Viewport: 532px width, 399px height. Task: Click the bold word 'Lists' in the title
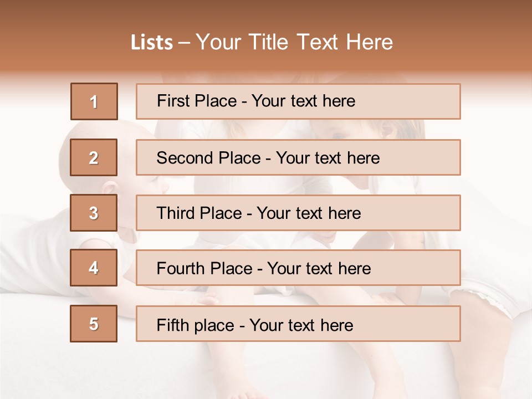click(x=152, y=43)
